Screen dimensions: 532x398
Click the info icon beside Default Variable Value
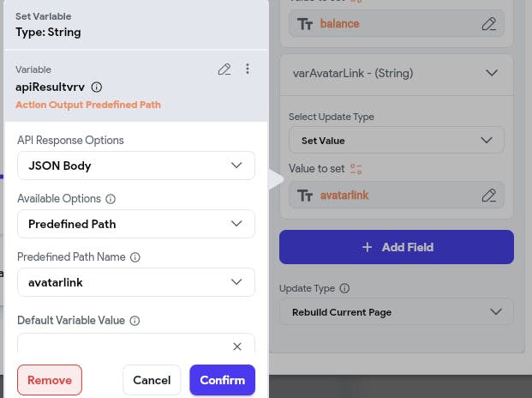click(134, 321)
